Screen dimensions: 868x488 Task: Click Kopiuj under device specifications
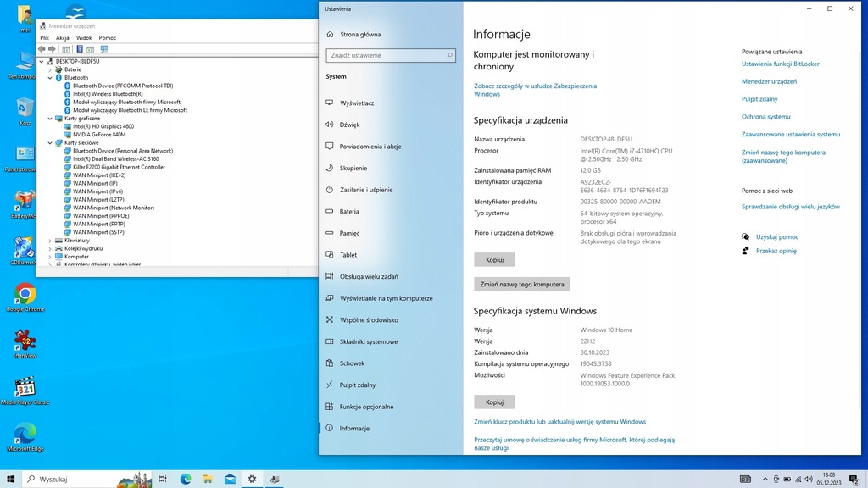(494, 259)
